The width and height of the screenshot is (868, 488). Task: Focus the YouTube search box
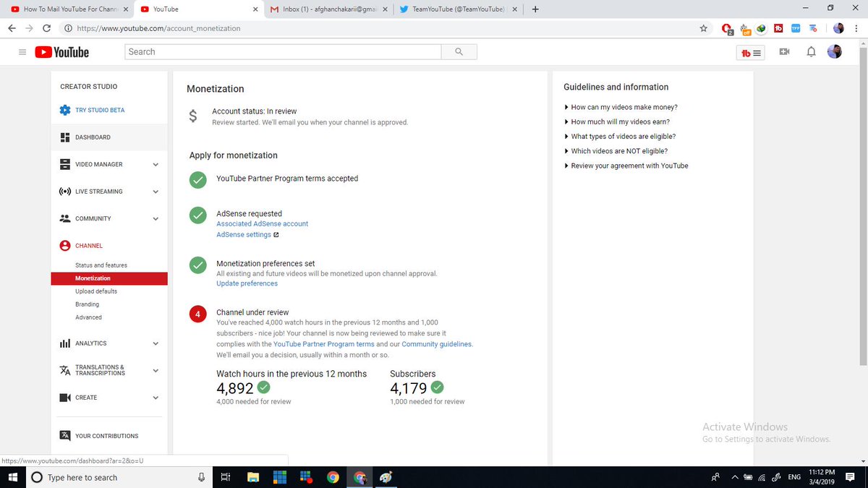point(283,52)
